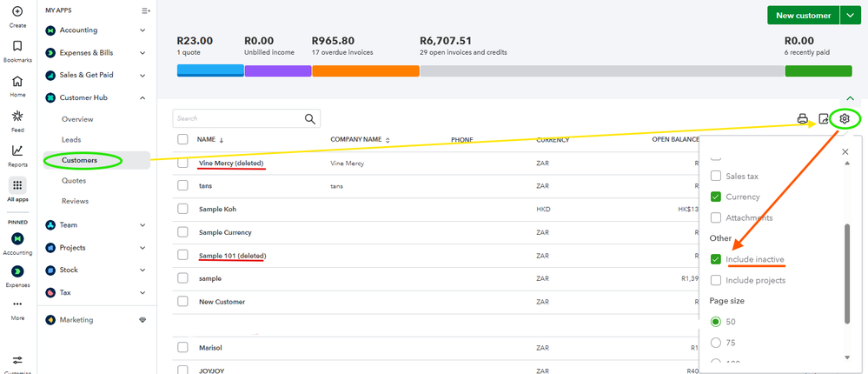868x374 pixels.
Task: Open the Vine Mercy (deleted) customer link
Action: pyautogui.click(x=231, y=164)
